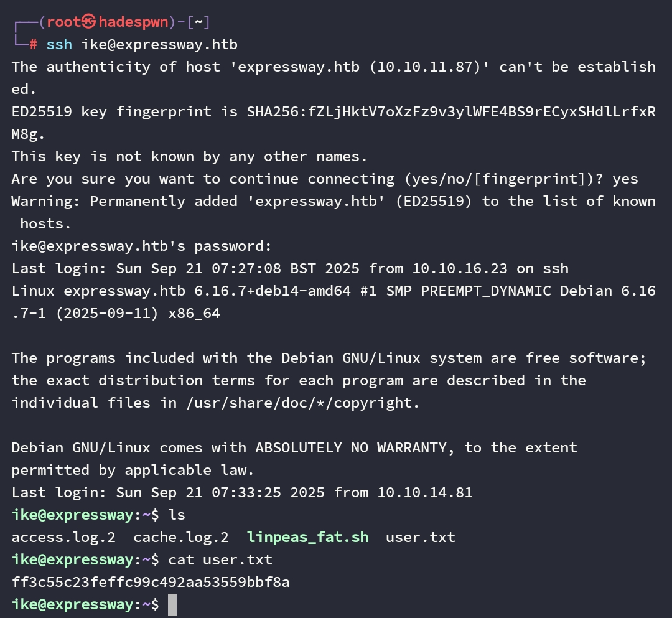Click the 'ls' command after ike prompt
672x618 pixels.
coord(177,515)
